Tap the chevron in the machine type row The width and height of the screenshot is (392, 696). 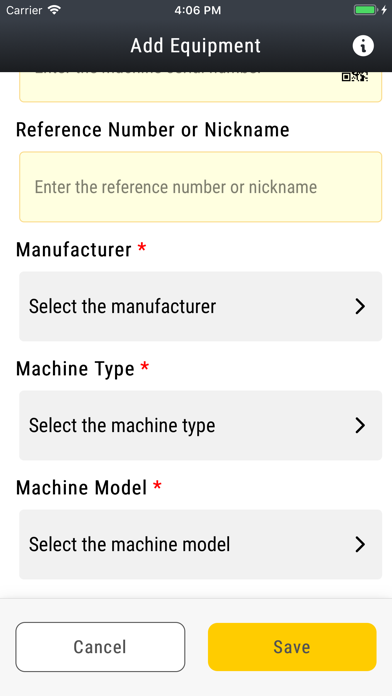360,425
